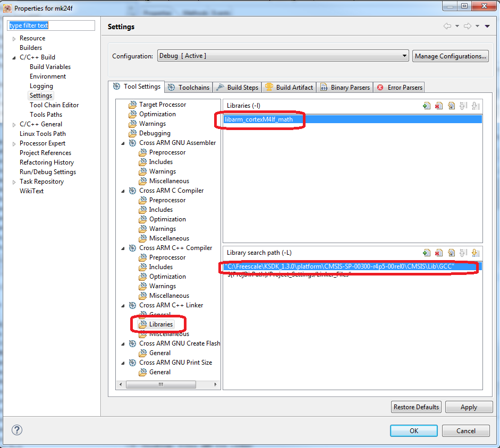Edit selected Library search path entry
This screenshot has width=500, height=448.
click(451, 253)
